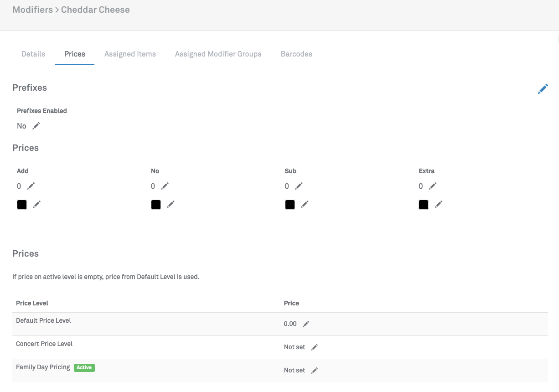Edit color pencil under Add prefix
559x392 pixels.
[x=37, y=205]
